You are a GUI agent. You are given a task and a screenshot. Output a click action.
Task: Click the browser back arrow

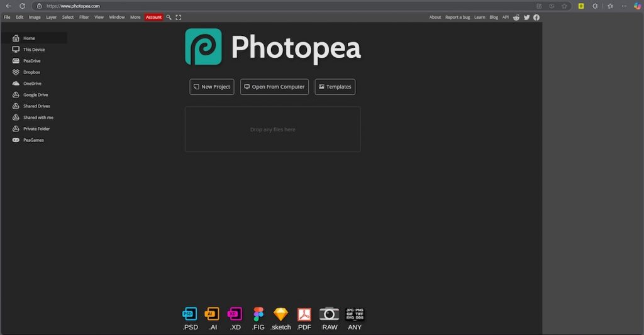[x=9, y=6]
